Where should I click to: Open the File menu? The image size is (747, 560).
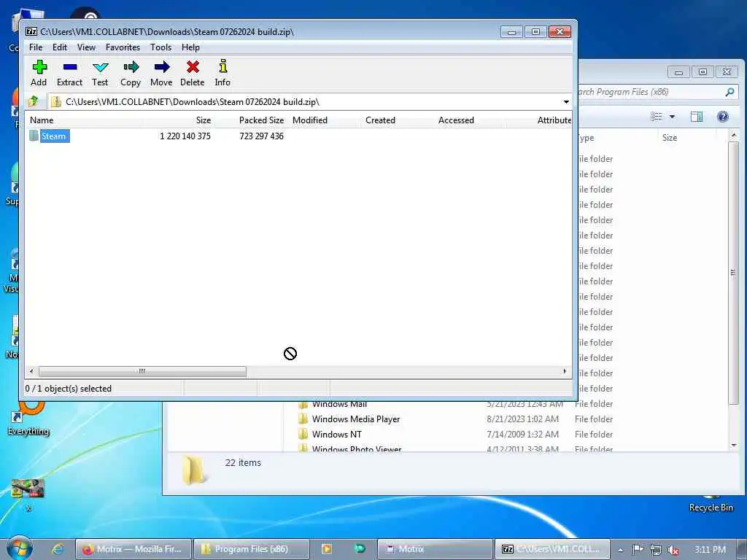pos(36,47)
